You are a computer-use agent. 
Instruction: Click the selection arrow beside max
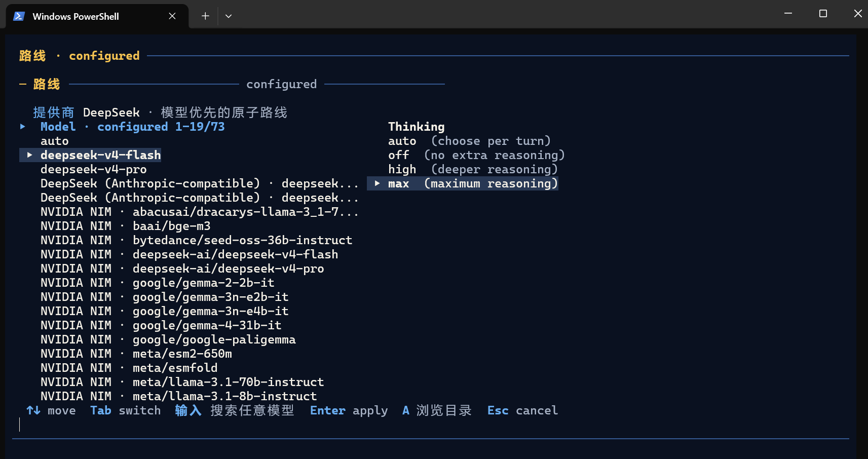point(378,183)
